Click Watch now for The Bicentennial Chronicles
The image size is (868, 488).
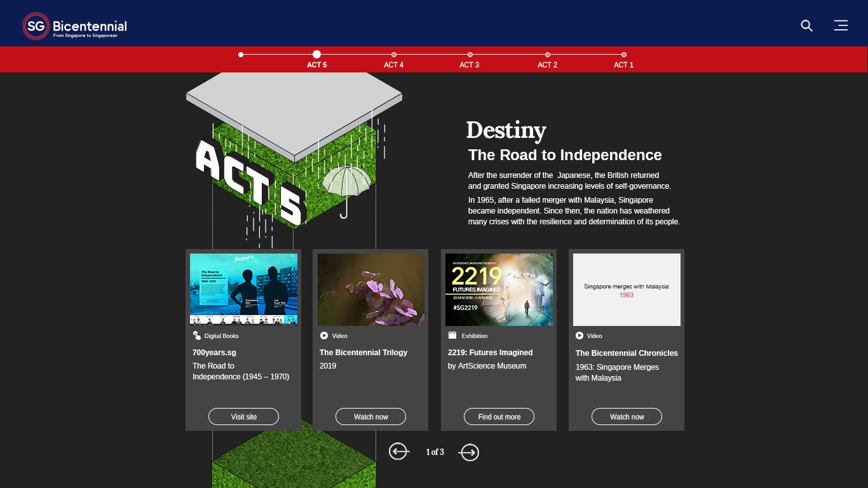point(627,417)
